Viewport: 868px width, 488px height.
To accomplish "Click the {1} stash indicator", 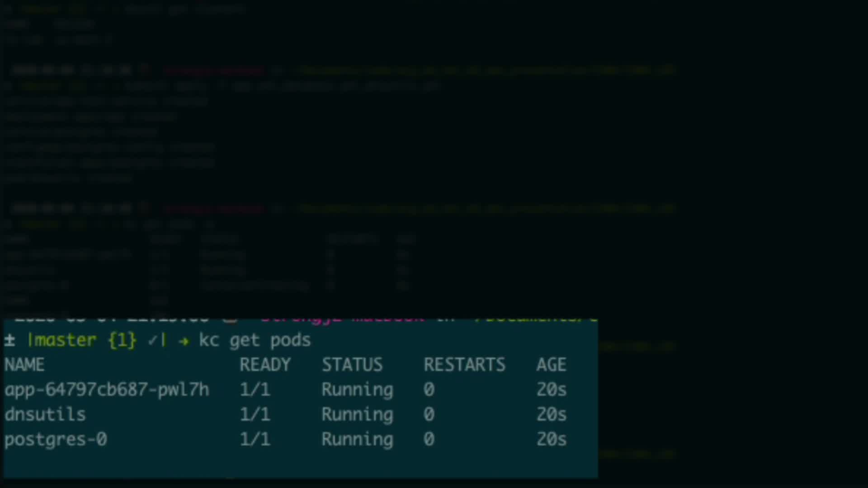I will click(122, 340).
